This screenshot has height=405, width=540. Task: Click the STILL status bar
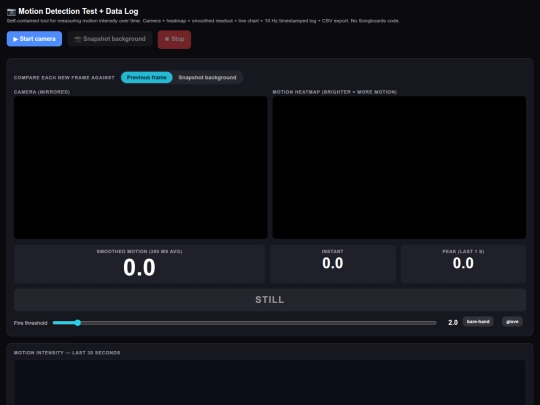[x=270, y=300]
